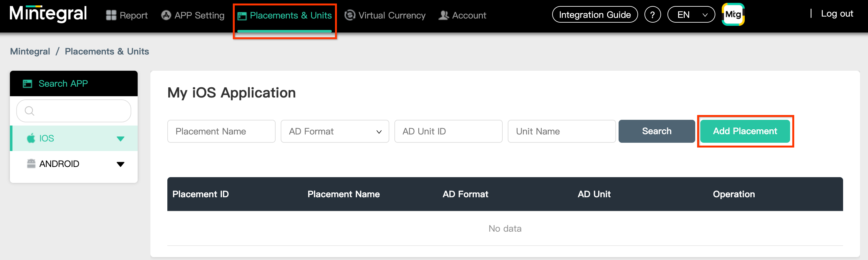Open the EN language selector
The width and height of the screenshot is (868, 260).
691,15
